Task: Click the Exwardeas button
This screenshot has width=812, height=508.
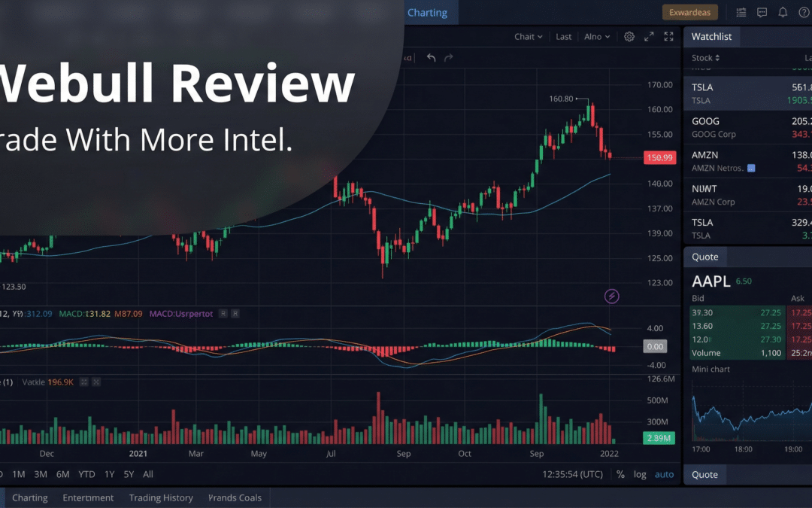Action: pyautogui.click(x=689, y=13)
